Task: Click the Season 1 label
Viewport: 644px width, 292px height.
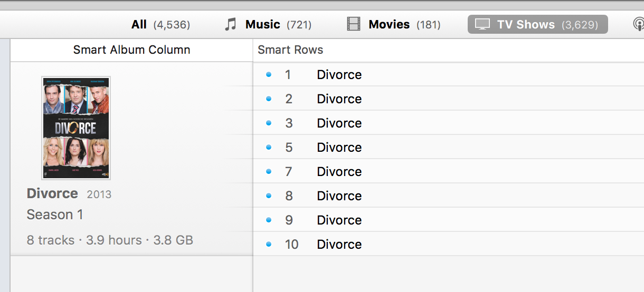Action: (x=55, y=215)
